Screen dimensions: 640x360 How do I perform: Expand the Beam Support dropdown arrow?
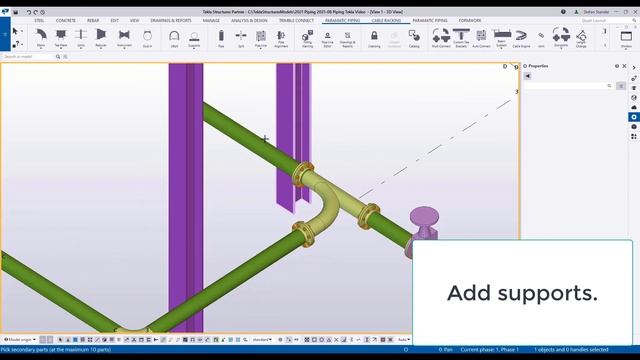point(502,48)
